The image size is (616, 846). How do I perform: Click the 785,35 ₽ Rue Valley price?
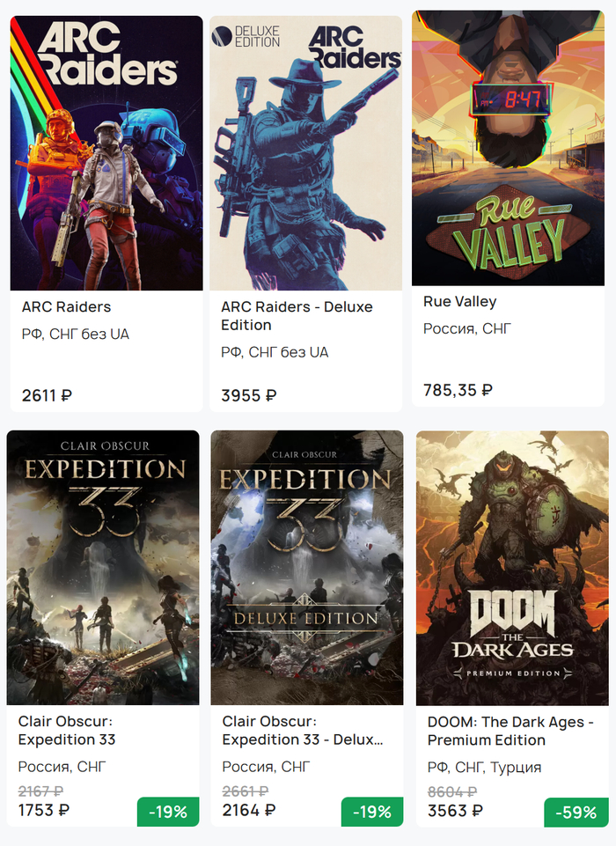pyautogui.click(x=458, y=390)
